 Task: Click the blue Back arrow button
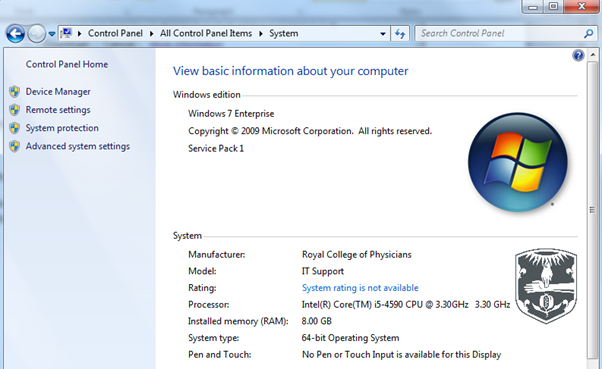15,34
